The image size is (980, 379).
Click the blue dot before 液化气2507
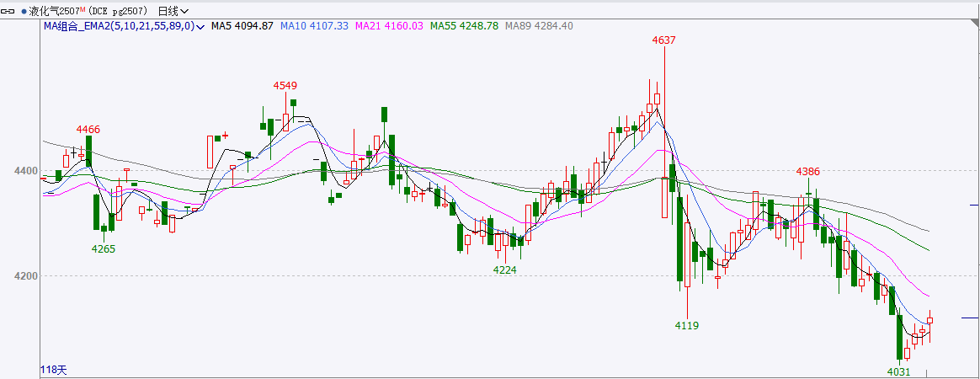click(x=24, y=11)
